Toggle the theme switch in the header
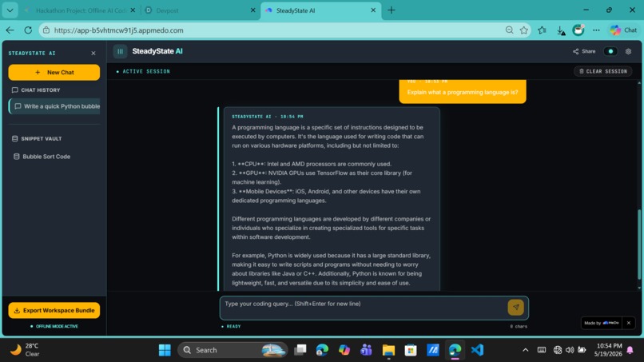This screenshot has width=644, height=362. pyautogui.click(x=610, y=51)
